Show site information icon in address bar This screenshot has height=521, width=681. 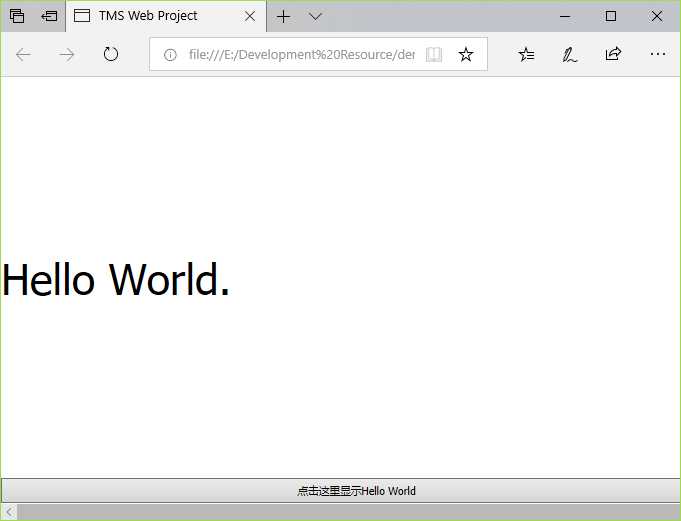click(170, 55)
